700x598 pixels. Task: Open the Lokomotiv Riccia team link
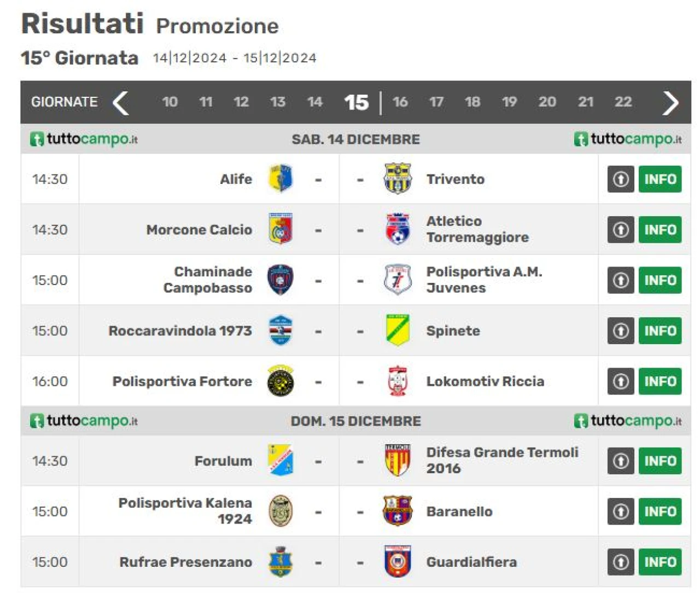(485, 381)
